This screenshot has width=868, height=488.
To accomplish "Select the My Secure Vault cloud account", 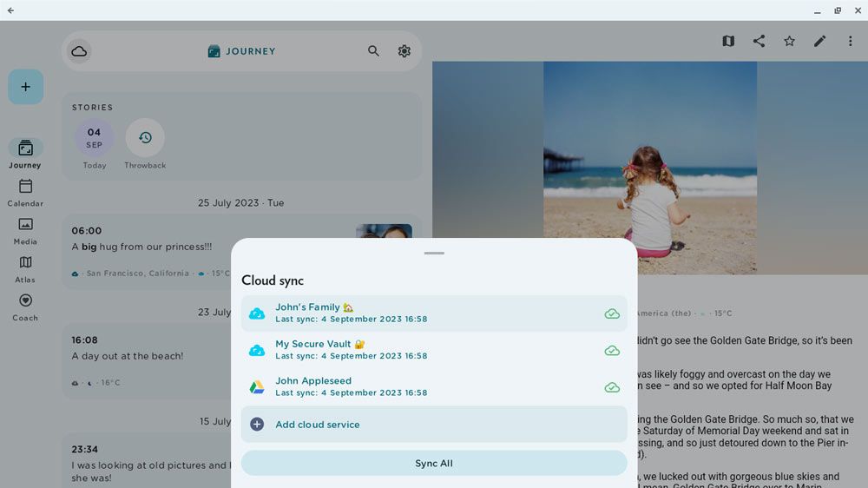I will (x=434, y=350).
